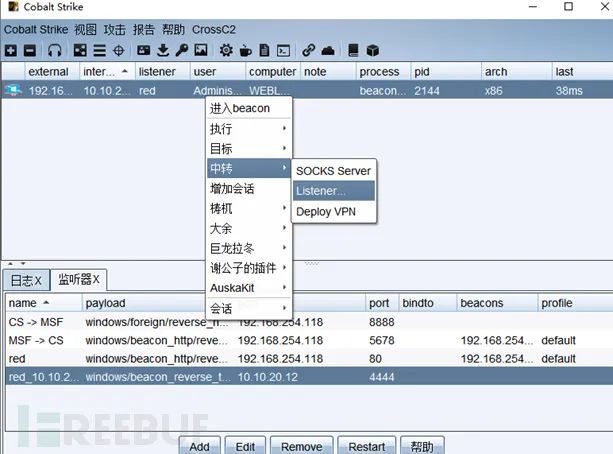The height and width of the screenshot is (454, 613).
Task: Click the Add button
Action: [x=199, y=447]
